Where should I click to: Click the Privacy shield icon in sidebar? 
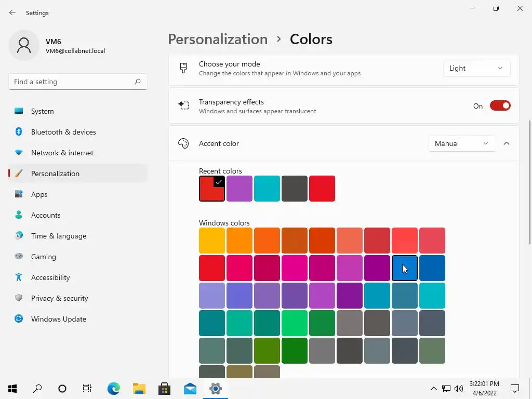(19, 298)
